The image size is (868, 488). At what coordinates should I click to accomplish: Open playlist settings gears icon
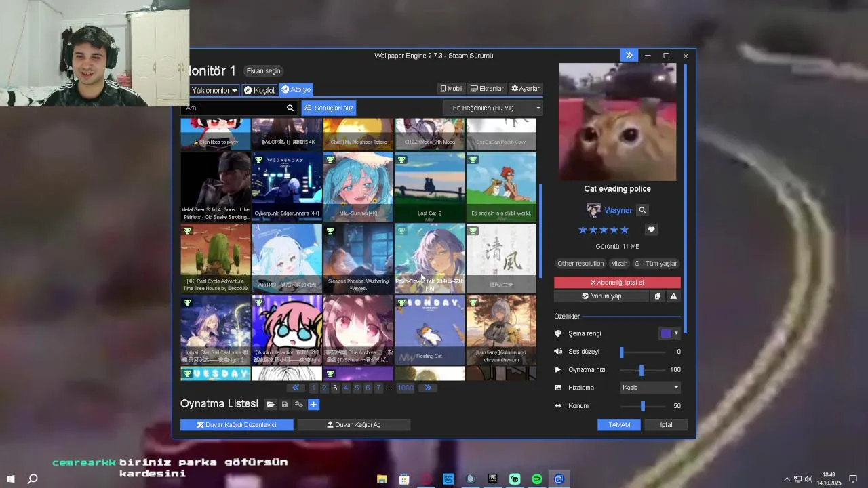pyautogui.click(x=299, y=405)
